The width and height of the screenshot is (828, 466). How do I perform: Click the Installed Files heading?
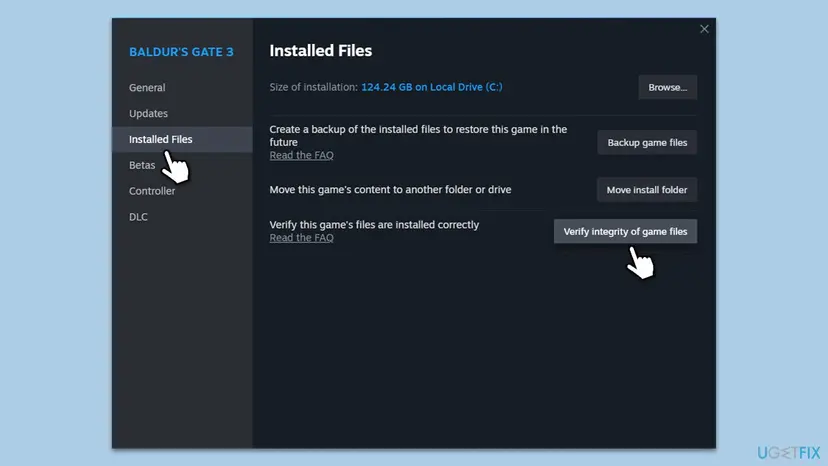point(321,50)
